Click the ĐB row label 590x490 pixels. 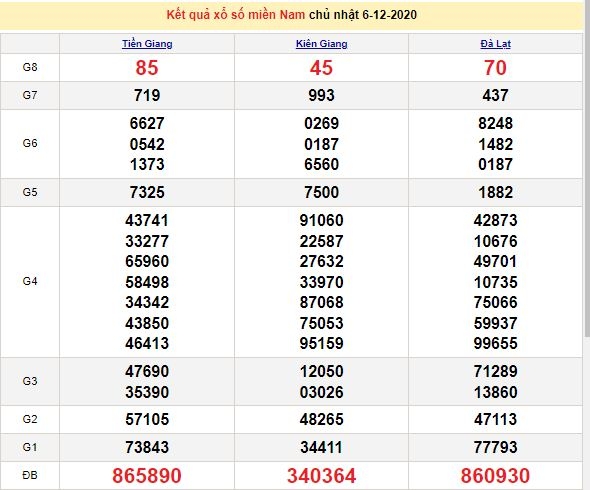[30, 475]
